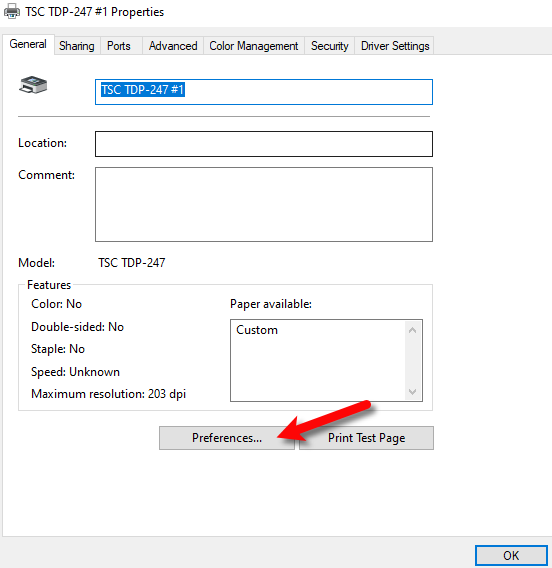Click the Staple: No text
This screenshot has width=552, height=568.
coord(58,349)
